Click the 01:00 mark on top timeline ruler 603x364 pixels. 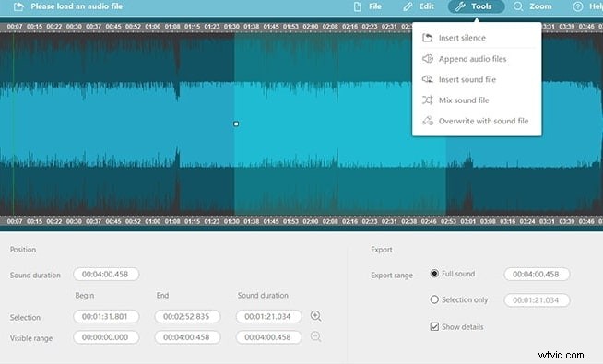point(153,27)
